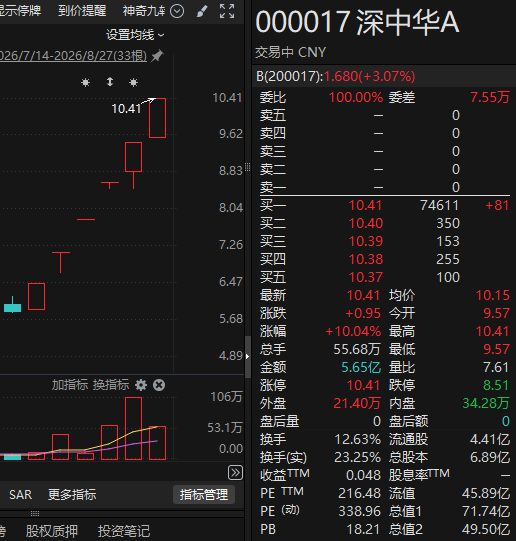Click 买五 price 10.37
The width and height of the screenshot is (516, 541).
[366, 277]
